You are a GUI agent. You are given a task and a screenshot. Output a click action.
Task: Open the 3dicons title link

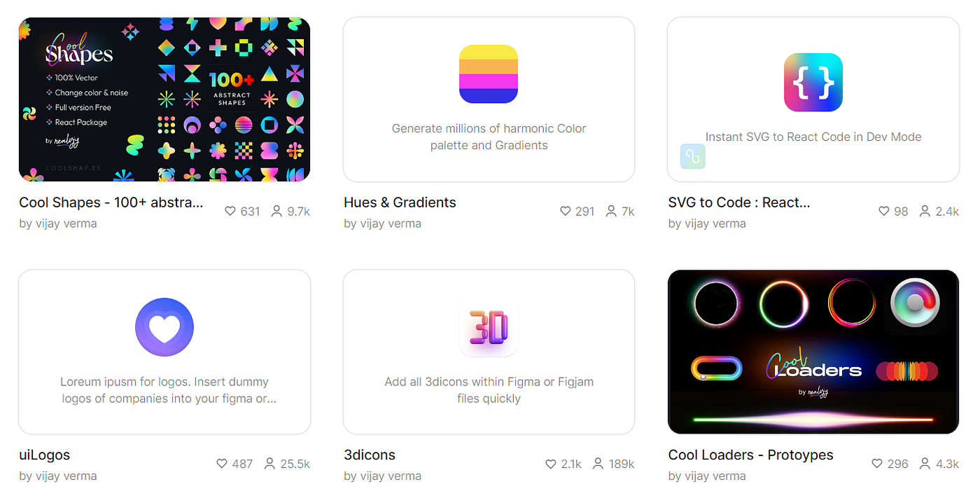click(370, 455)
